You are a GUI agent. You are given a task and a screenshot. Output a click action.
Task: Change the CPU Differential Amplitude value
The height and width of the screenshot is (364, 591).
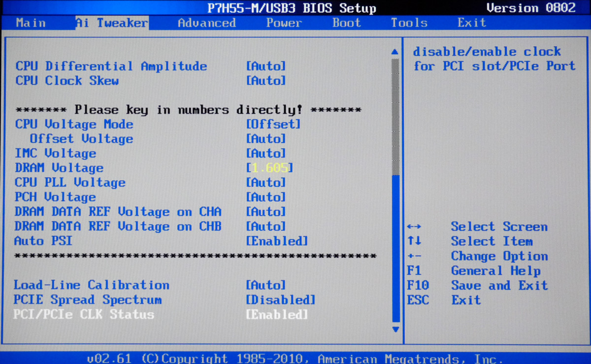tap(266, 66)
